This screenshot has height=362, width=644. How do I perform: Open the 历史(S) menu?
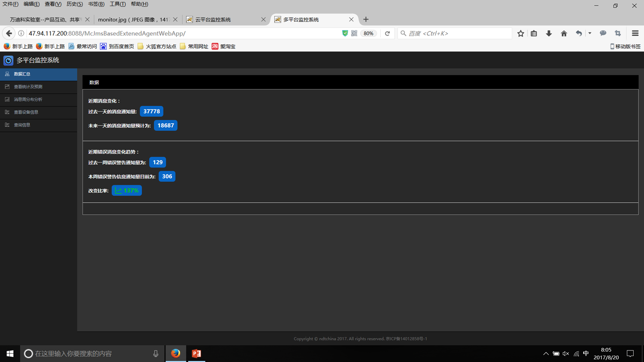click(74, 4)
